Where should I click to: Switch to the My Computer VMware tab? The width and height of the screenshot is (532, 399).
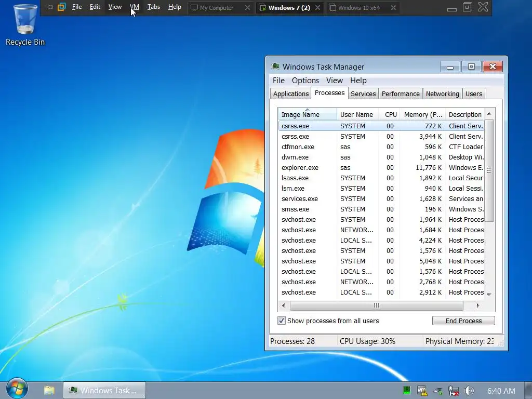coord(217,7)
